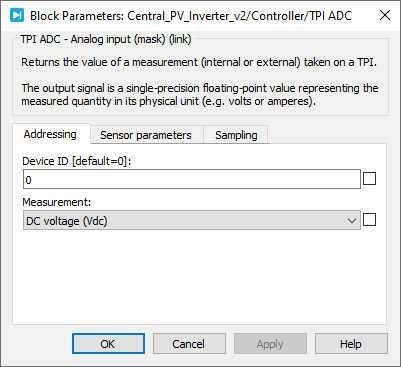The height and width of the screenshot is (367, 401).
Task: Switch to the Addressing tab
Action: point(50,134)
